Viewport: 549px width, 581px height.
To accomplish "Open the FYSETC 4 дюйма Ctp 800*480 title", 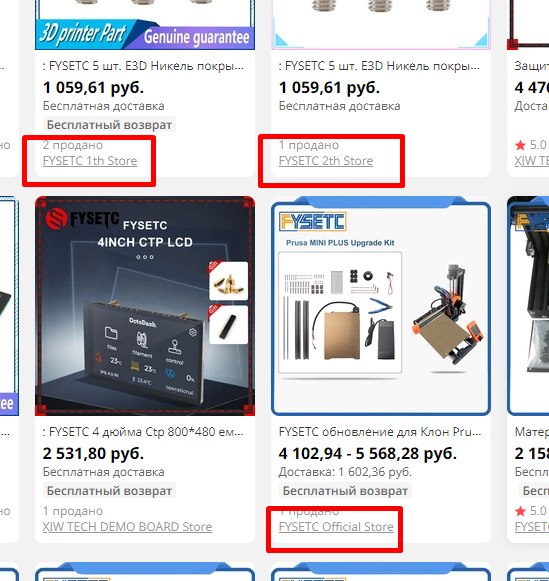I will pyautogui.click(x=143, y=432).
